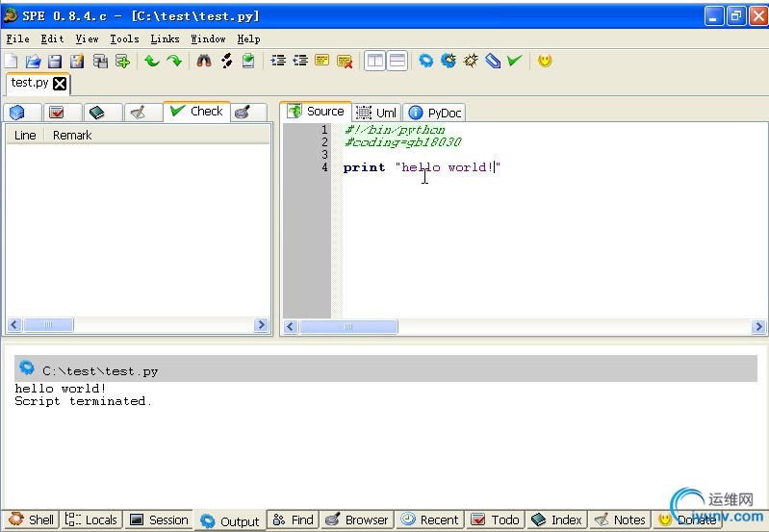Open the Recent bottom tab

[x=429, y=519]
